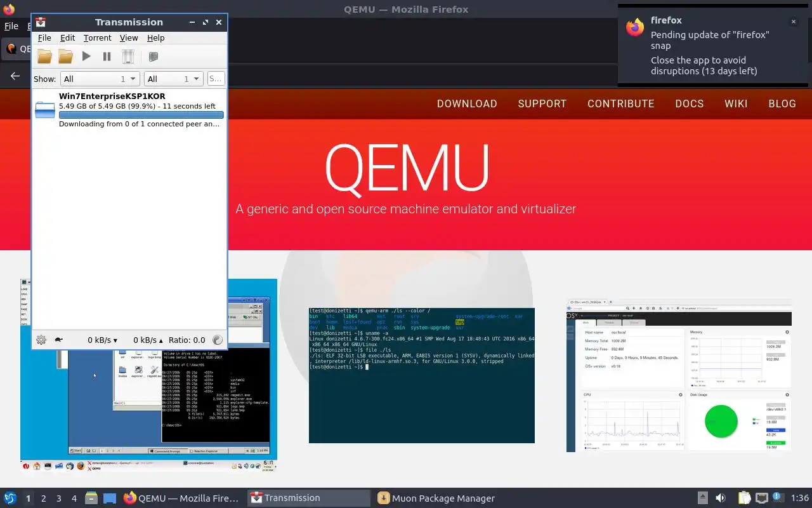Click the ratio mode icon beside Ratio: 0.0
Image resolution: width=812 pixels, height=508 pixels.
coord(218,340)
